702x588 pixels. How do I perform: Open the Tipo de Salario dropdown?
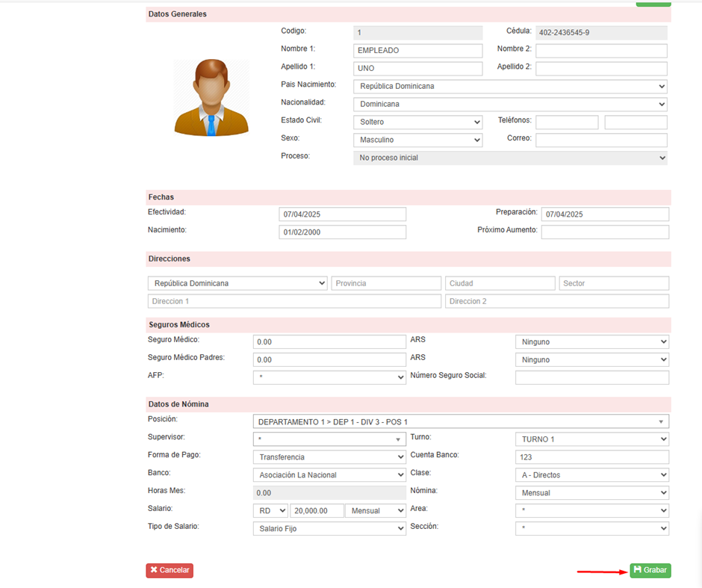329,529
